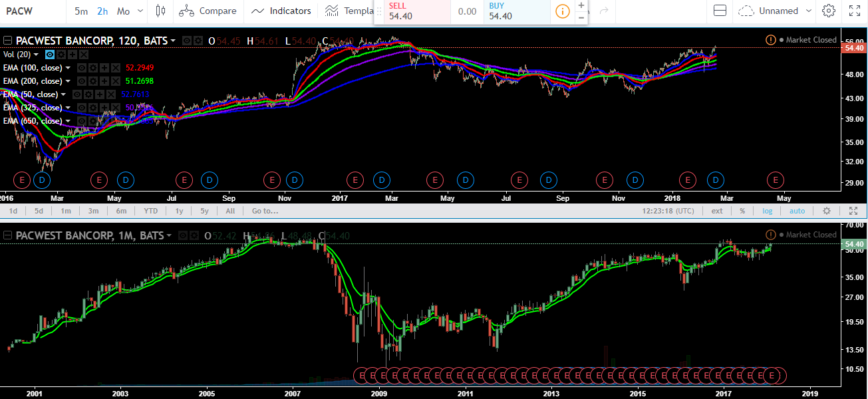This screenshot has height=399, width=868.
Task: Click the chart layout selection icon
Action: click(720, 11)
